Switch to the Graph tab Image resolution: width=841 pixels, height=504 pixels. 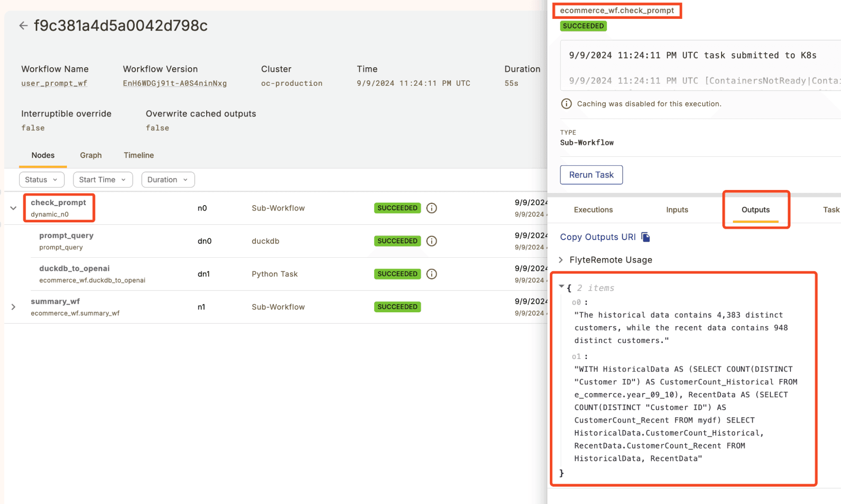coord(91,155)
